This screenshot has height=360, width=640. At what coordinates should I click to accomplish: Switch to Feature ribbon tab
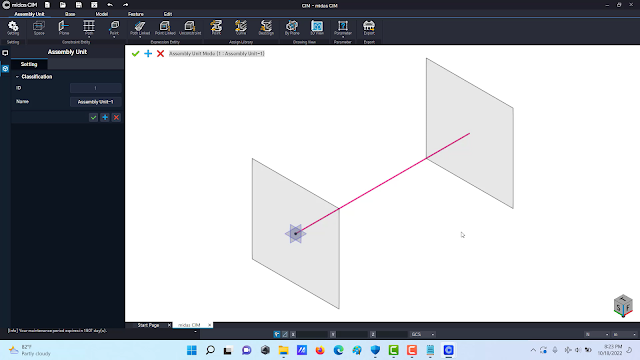click(136, 14)
